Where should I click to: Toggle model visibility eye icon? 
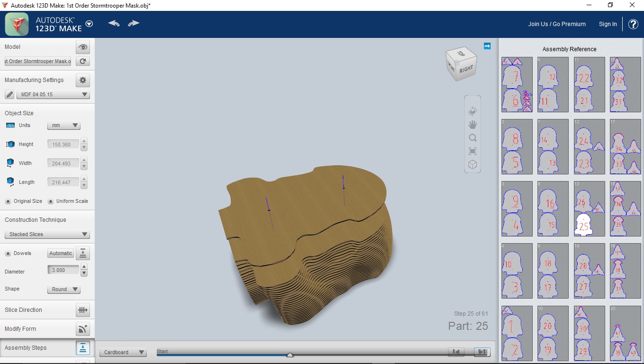(x=83, y=47)
